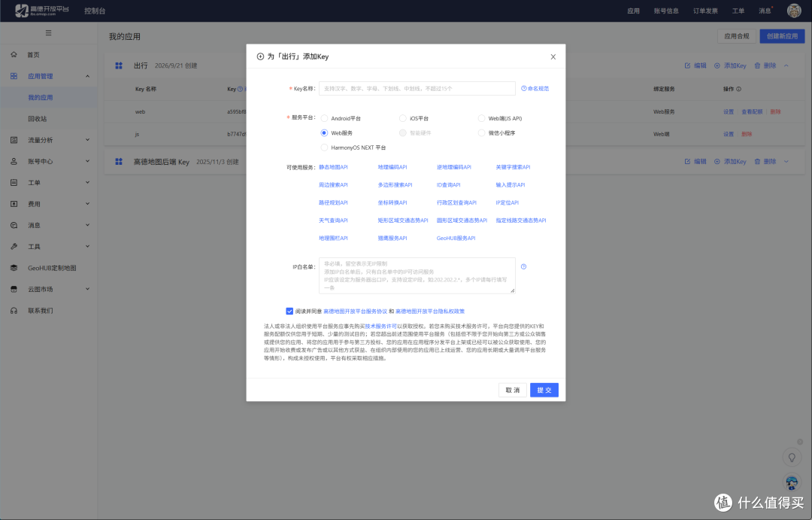Viewport: 812px width, 520px height.
Task: Click the 账号中心 person icon
Action: coord(14,161)
